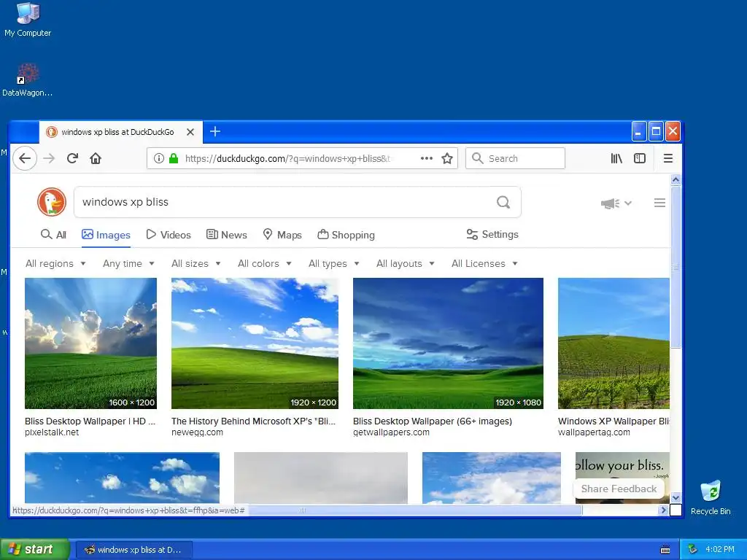Submit search with magnifier icon in DuckDuckGo box
This screenshot has height=560, width=747.
(x=503, y=202)
